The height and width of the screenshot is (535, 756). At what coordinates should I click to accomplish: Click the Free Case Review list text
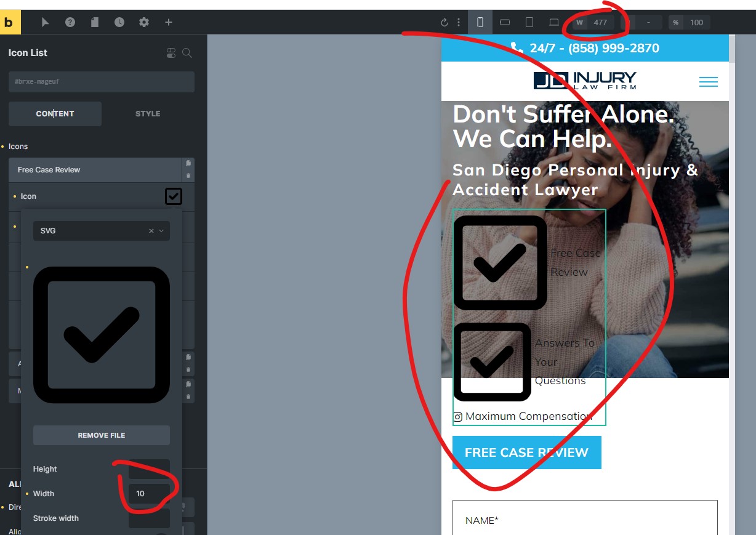(x=576, y=263)
